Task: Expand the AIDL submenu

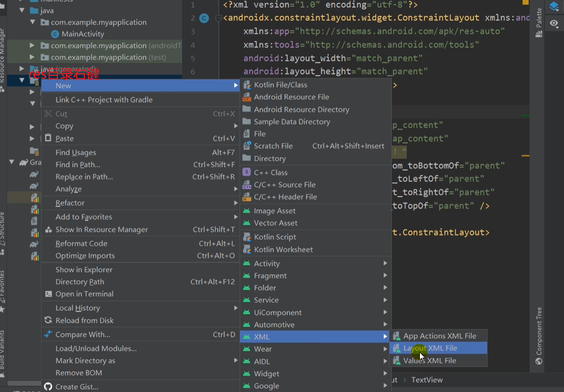Action: pos(315,361)
